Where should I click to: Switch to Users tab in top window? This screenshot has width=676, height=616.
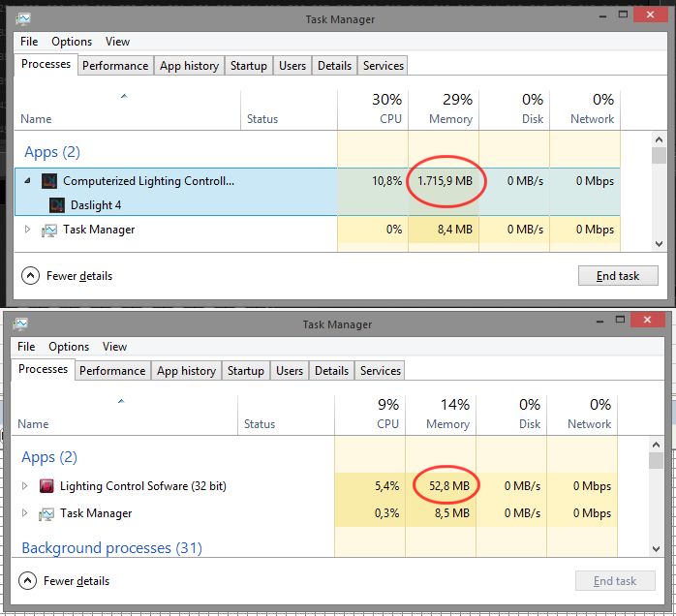point(292,66)
